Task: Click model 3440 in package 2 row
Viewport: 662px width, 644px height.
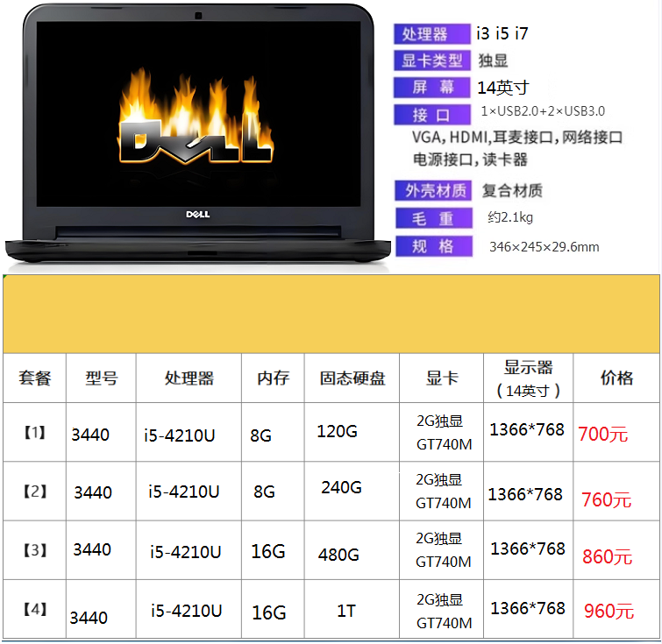Action: [x=93, y=492]
